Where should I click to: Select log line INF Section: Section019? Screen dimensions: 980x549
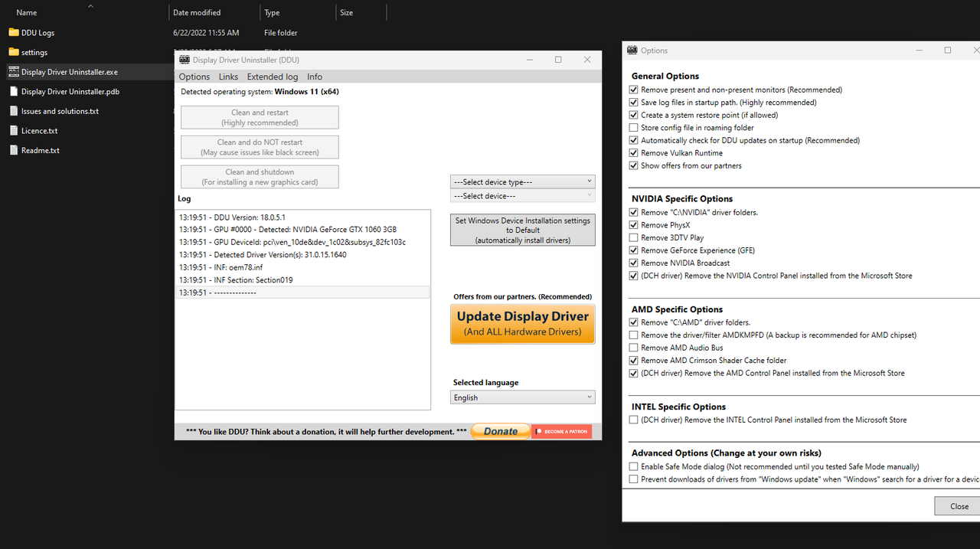click(x=302, y=280)
